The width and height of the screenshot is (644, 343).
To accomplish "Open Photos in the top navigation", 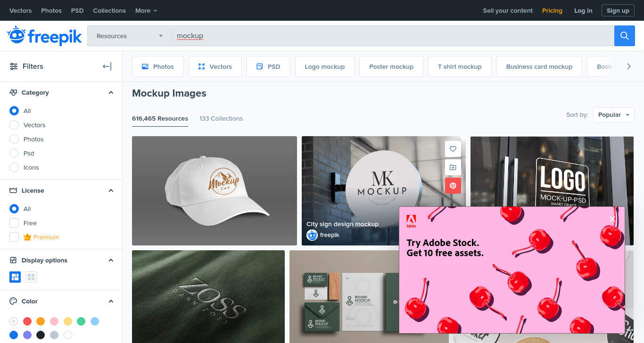I will (x=51, y=10).
